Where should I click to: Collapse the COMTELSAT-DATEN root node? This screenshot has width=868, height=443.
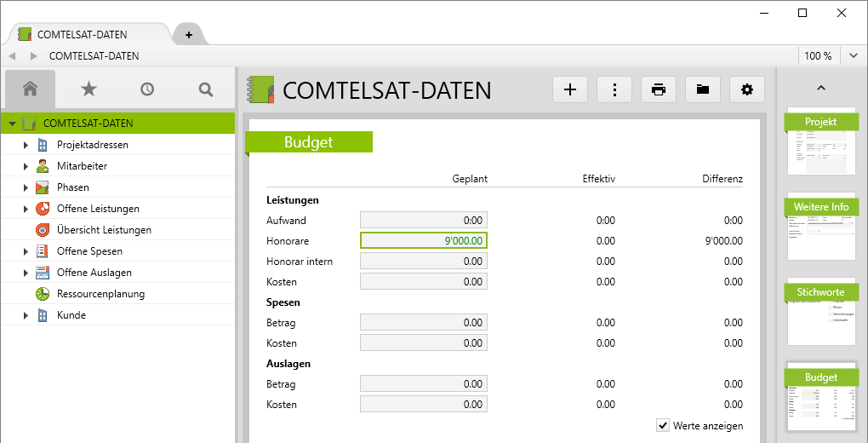tap(12, 124)
